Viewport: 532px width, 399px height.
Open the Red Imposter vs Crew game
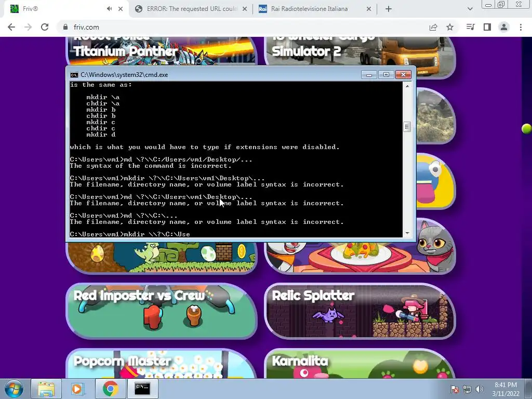162,311
